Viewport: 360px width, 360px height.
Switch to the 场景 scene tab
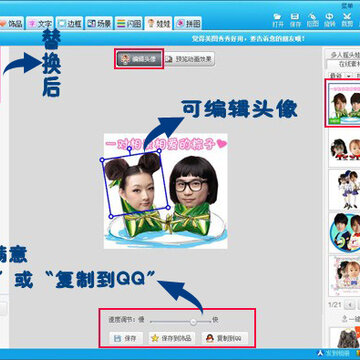click(x=99, y=23)
